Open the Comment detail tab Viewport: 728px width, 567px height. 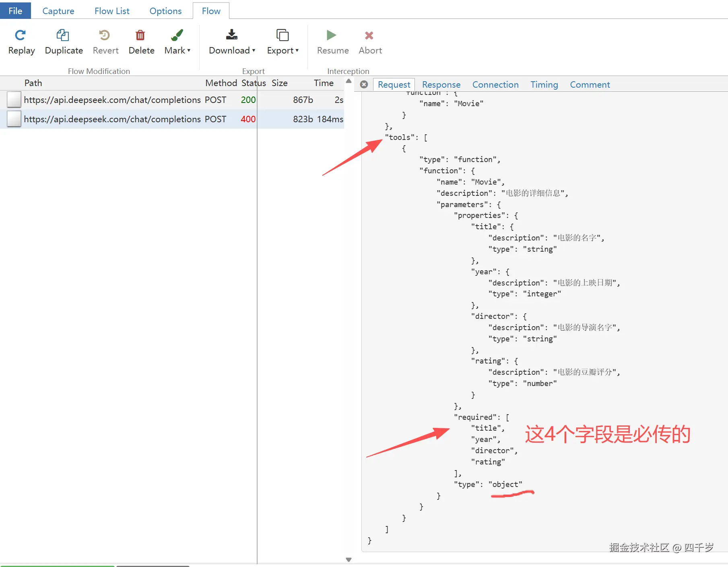click(590, 84)
